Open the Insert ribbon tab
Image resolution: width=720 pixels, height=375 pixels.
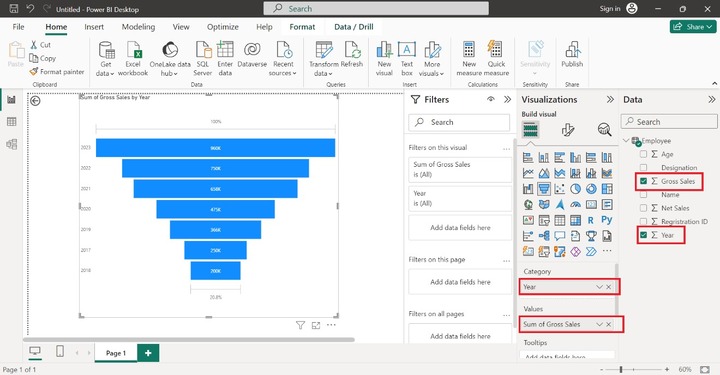tap(94, 27)
